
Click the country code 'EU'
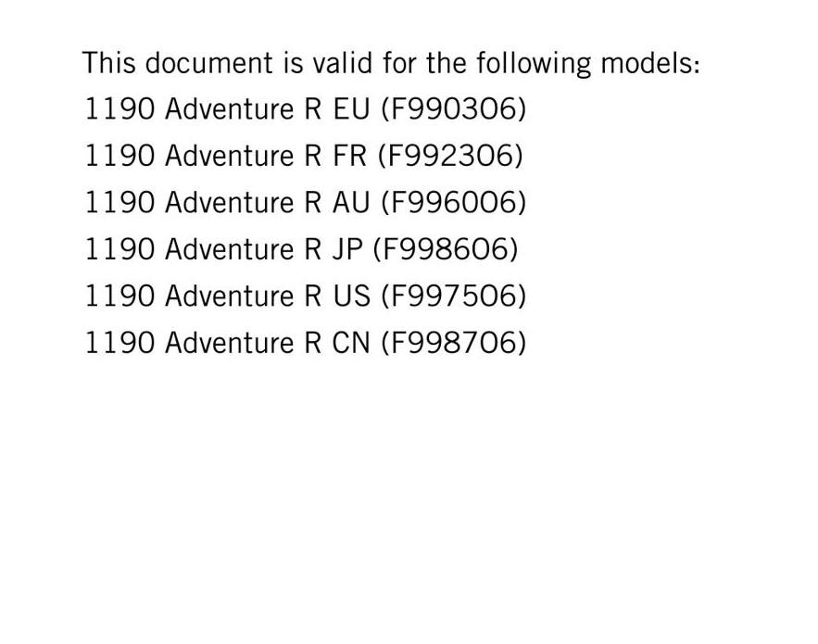(351, 109)
